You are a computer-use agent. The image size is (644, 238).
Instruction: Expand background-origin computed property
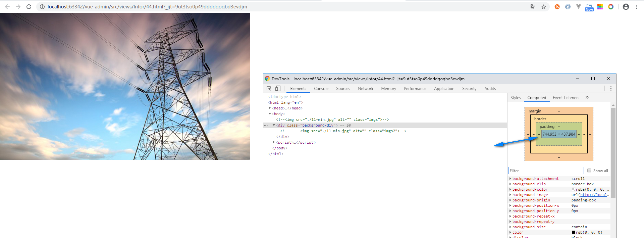[510, 200]
